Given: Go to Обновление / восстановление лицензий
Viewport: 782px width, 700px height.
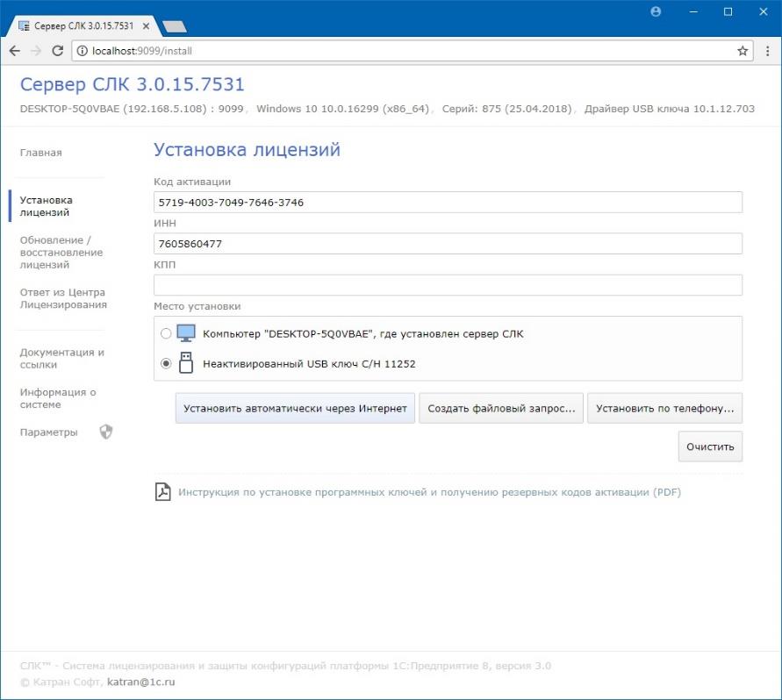Looking at the screenshot, I should pyautogui.click(x=61, y=253).
